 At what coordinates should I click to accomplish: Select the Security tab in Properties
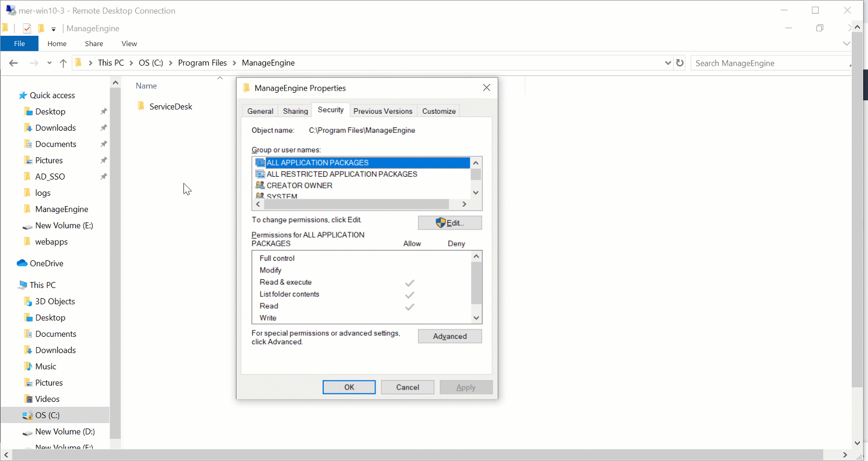click(x=331, y=110)
